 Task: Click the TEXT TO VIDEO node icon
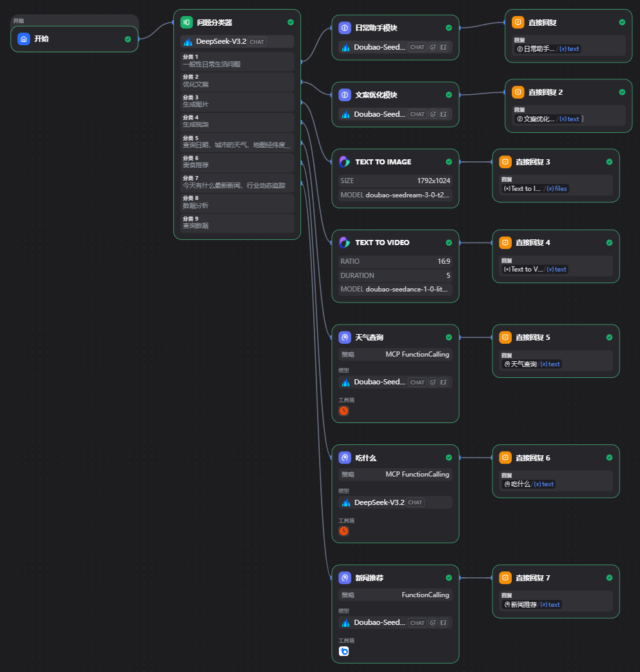point(345,242)
